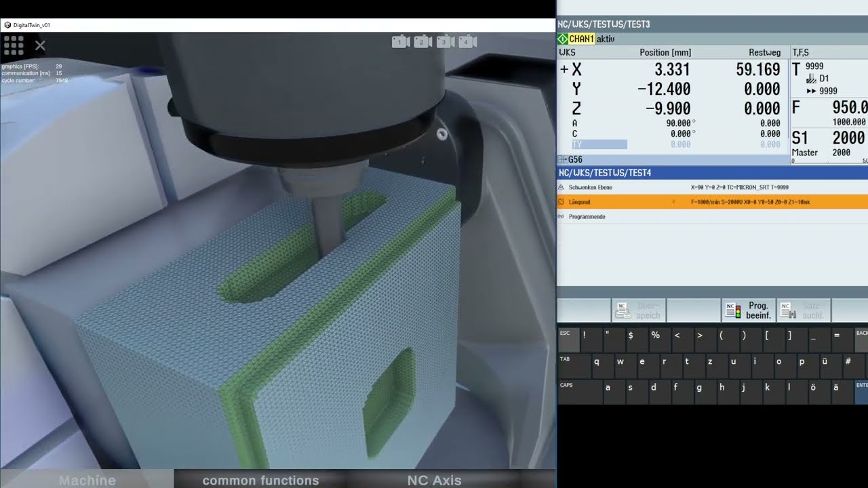The image size is (868, 488).
Task: Switch to camera view 2
Action: point(422,42)
